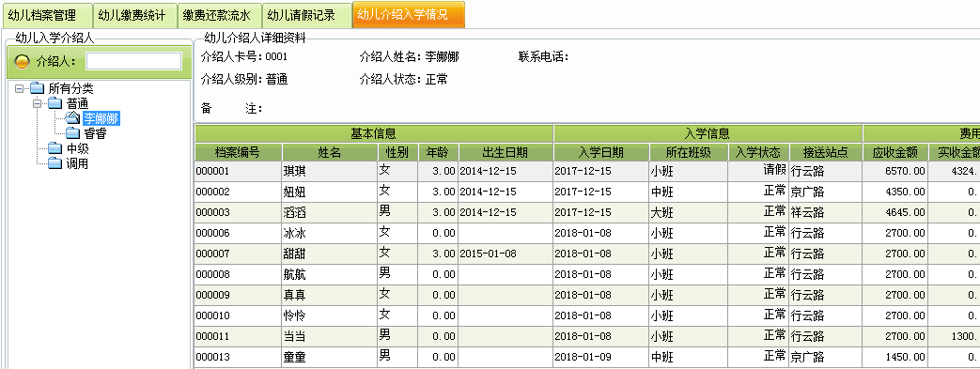Click the folder icon beside 睿睿
The width and height of the screenshot is (980, 369).
pos(73,133)
